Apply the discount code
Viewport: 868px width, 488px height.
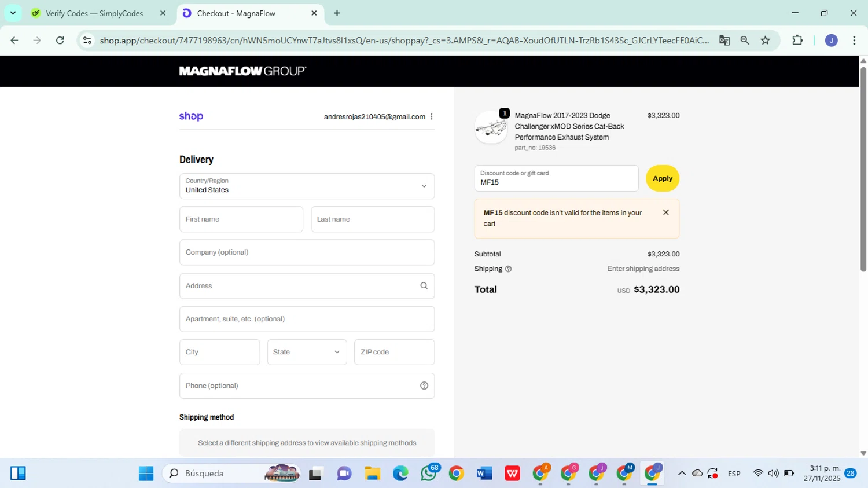pyautogui.click(x=663, y=178)
